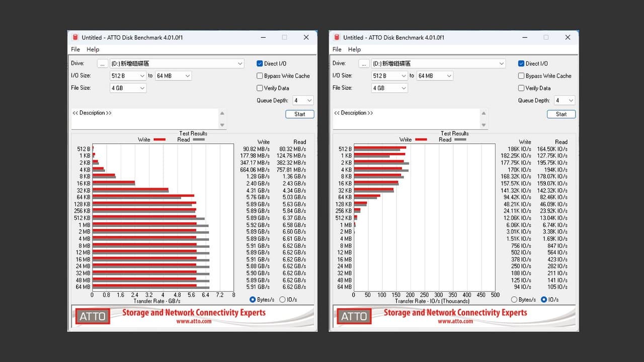Viewport: 644px width, 362px height.
Task: Enable Bypass Write Cache in right window
Action: point(521,76)
